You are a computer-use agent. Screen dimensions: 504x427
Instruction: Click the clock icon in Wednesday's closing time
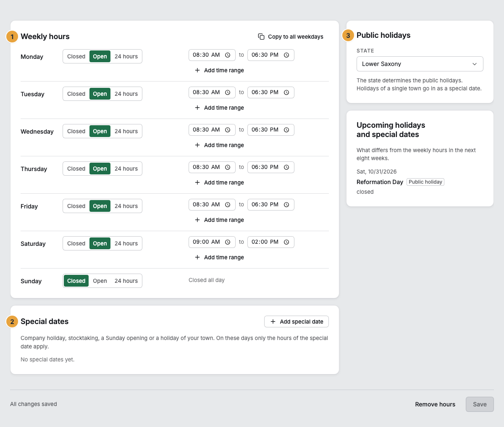[286, 130]
